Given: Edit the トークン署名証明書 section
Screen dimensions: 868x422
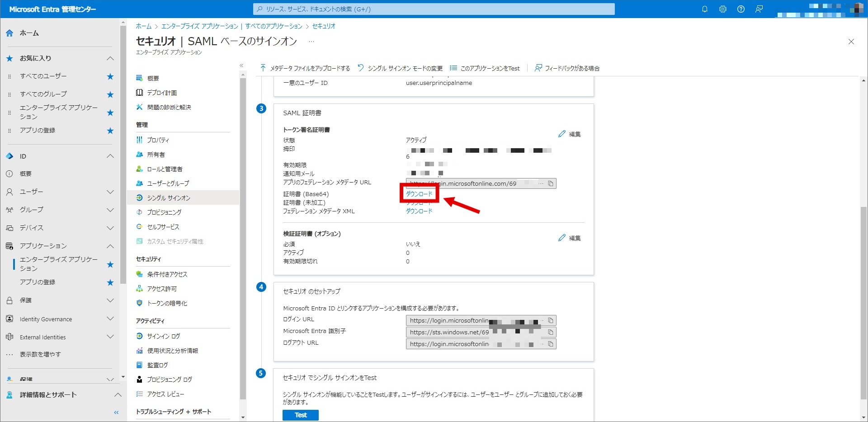Looking at the screenshot, I should (570, 134).
